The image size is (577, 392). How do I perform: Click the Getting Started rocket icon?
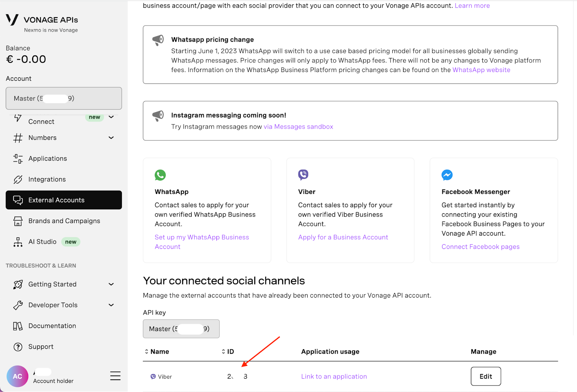point(18,284)
